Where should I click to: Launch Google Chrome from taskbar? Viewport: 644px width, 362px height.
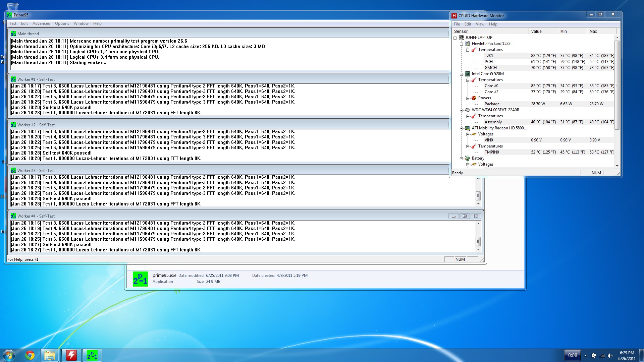[30, 355]
